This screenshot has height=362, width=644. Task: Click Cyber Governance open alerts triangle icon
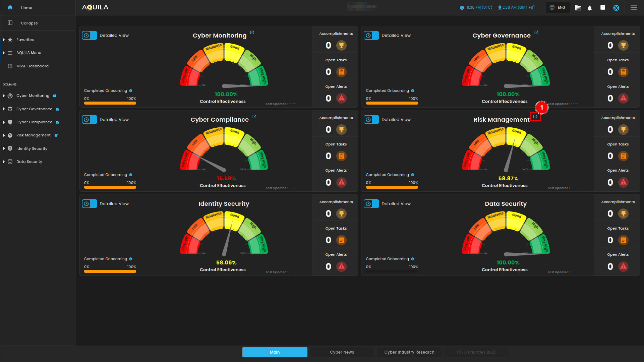(x=623, y=98)
